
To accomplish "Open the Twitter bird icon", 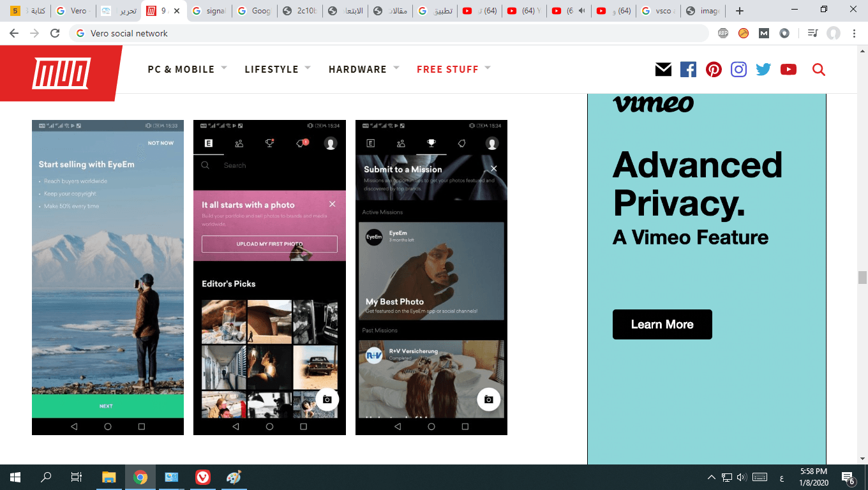I will [763, 70].
